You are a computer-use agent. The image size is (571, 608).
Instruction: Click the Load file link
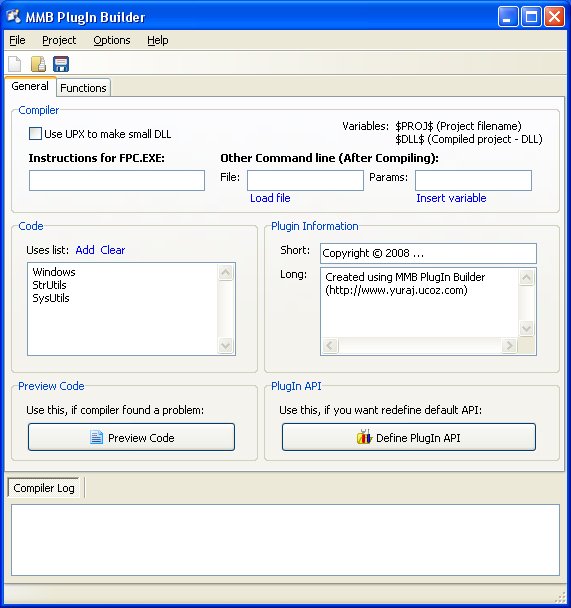(270, 198)
